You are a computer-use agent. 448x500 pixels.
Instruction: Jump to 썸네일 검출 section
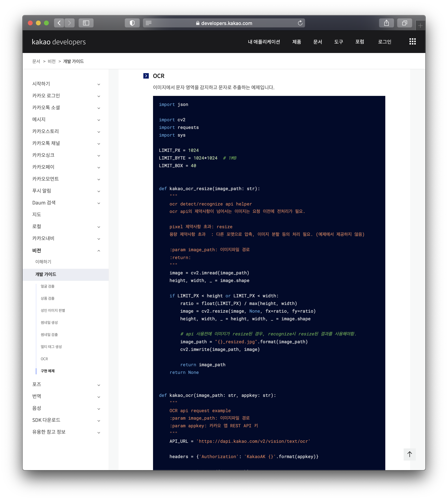point(49,334)
